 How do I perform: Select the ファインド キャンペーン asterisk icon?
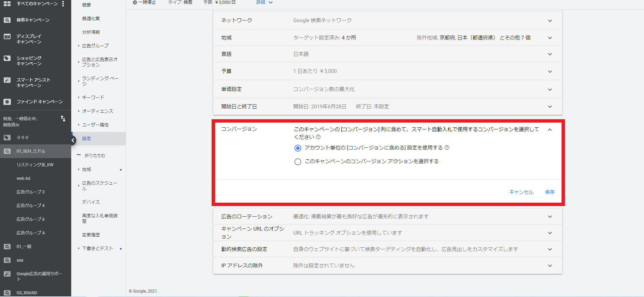point(7,102)
